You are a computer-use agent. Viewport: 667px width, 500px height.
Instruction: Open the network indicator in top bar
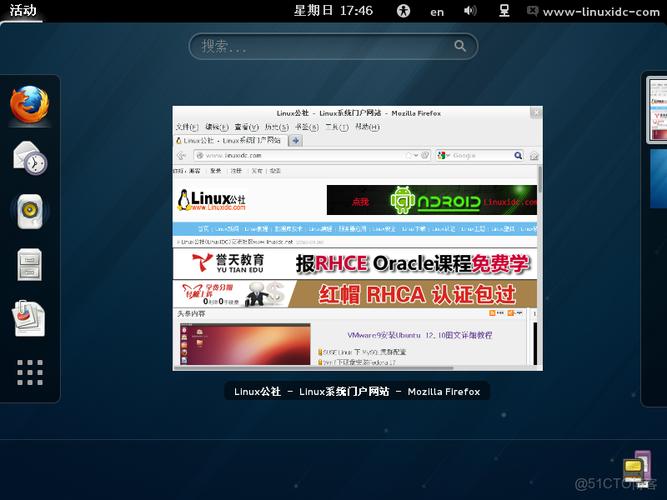pos(504,11)
